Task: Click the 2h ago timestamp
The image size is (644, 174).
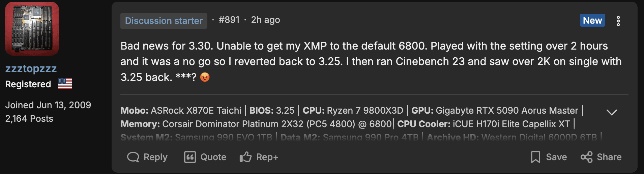Action: click(265, 20)
